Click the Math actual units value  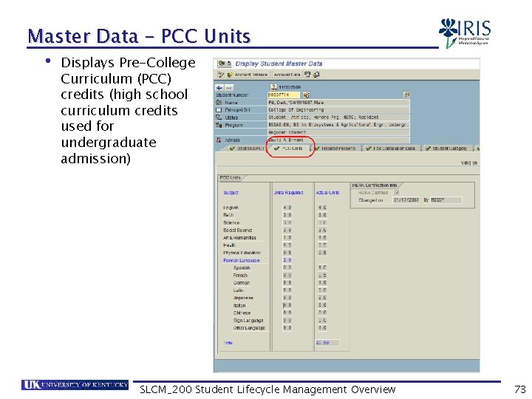click(x=322, y=215)
